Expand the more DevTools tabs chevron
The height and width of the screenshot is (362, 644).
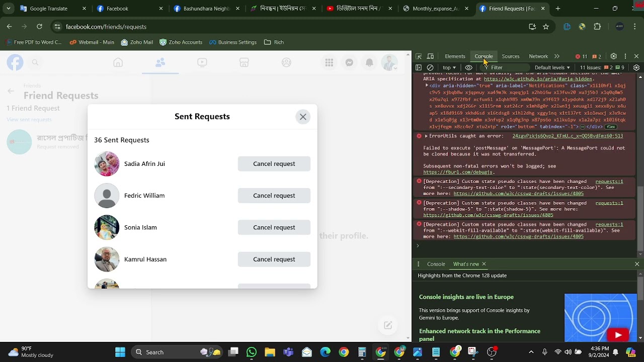pyautogui.click(x=557, y=56)
